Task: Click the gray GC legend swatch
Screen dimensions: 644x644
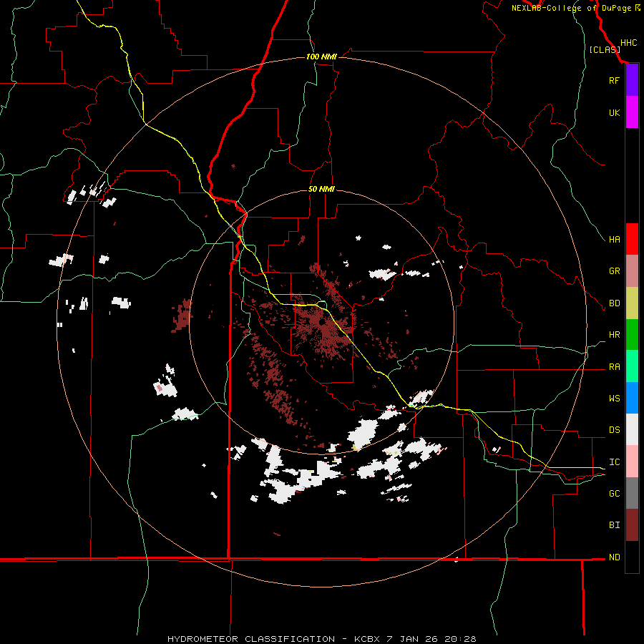Action: [632, 493]
